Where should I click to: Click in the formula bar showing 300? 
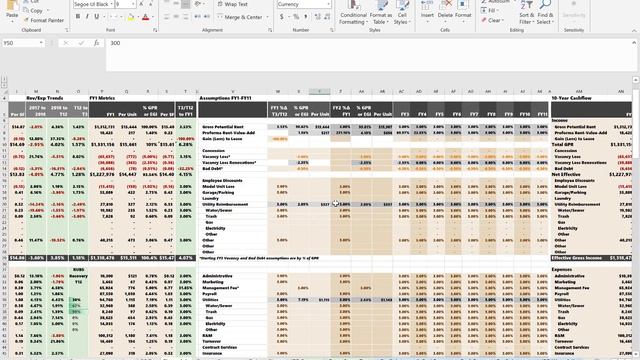point(369,55)
